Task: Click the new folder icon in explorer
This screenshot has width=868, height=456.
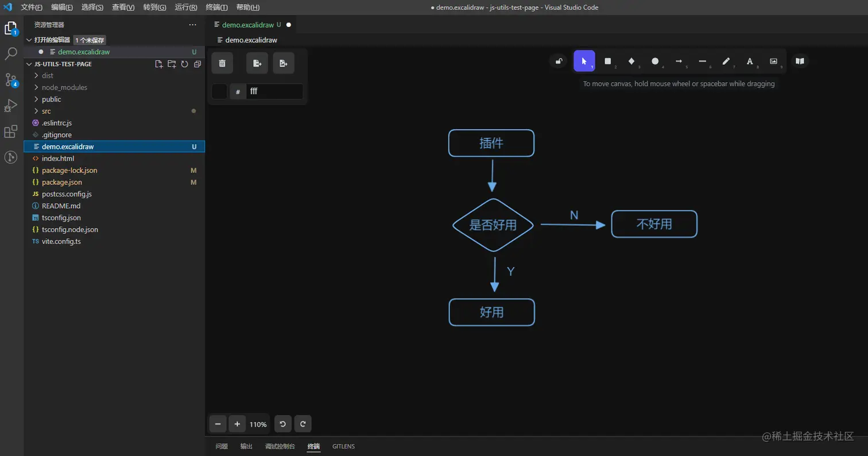Action: coord(172,64)
